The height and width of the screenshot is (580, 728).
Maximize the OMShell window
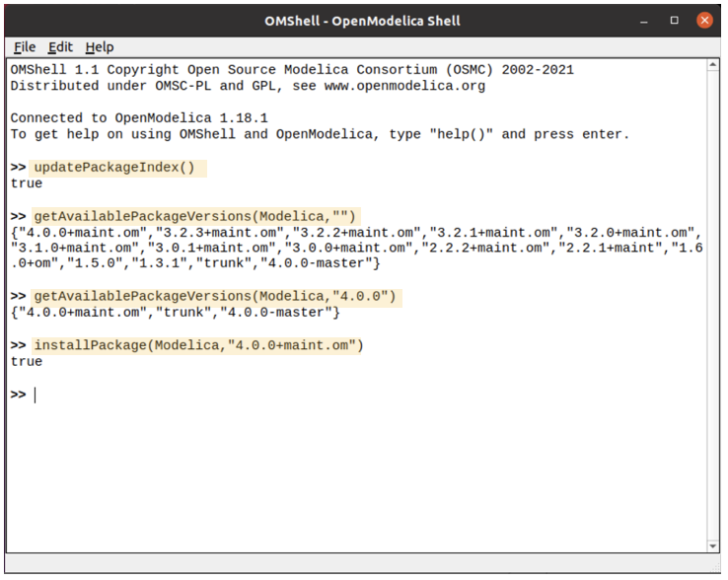tap(674, 21)
